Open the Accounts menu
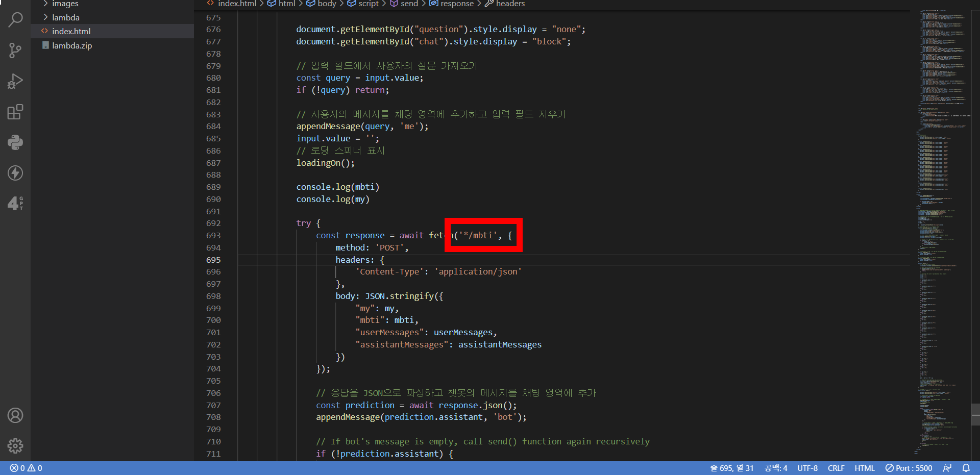The height and width of the screenshot is (475, 980). tap(15, 415)
